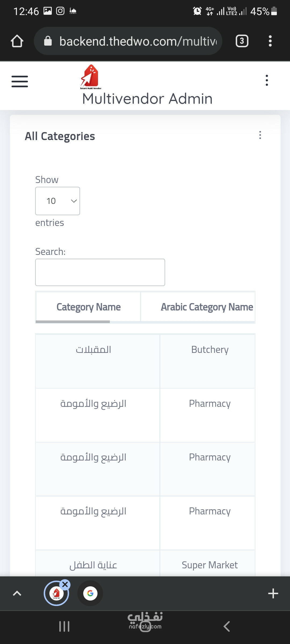290x644 pixels.
Task: Open Android recent apps button
Action: (64, 627)
